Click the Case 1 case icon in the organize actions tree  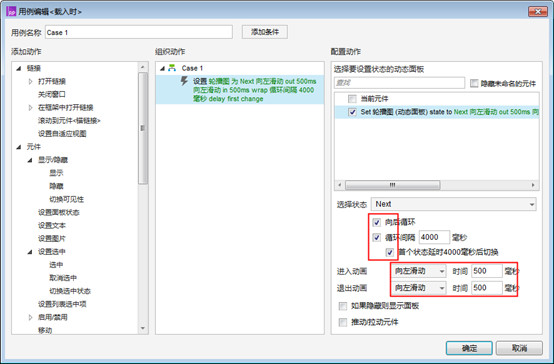(172, 68)
